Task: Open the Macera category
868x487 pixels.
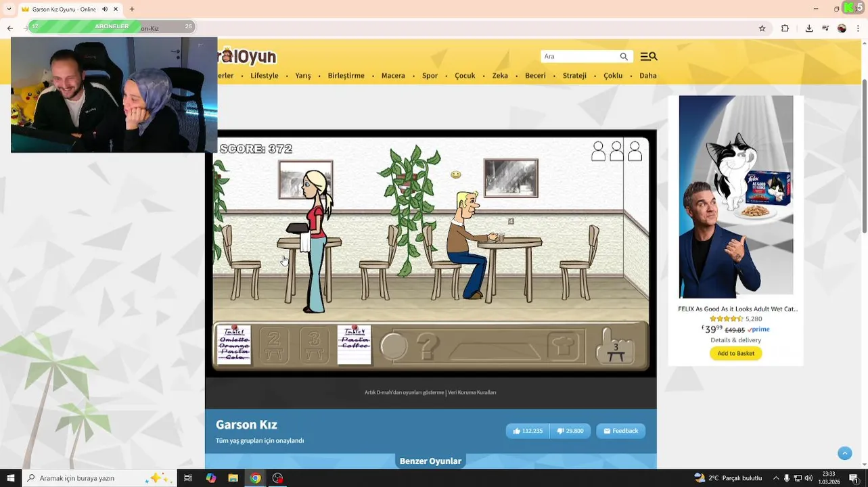Action: coord(393,76)
